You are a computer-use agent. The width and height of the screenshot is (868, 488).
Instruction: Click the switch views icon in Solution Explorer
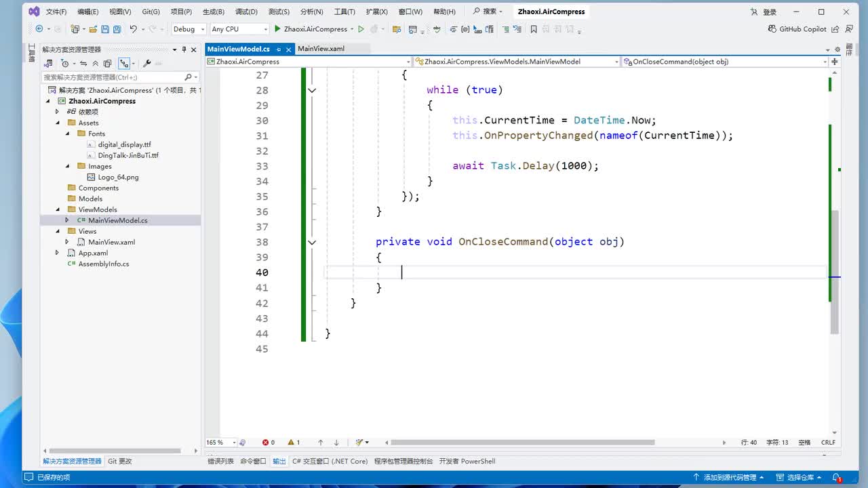coord(48,64)
